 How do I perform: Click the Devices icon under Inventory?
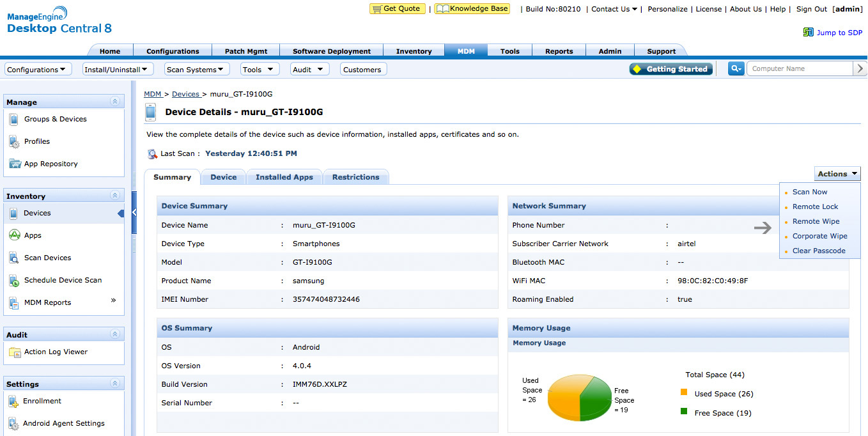[x=13, y=214]
